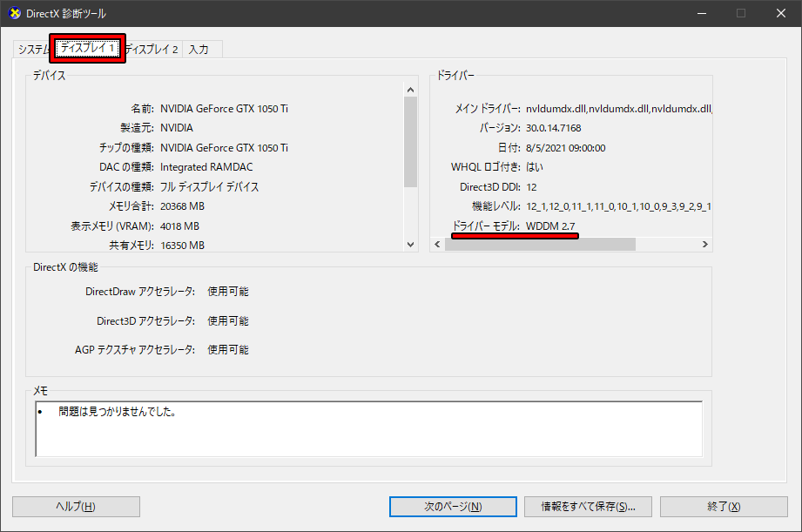Click 情報をすべて保存(S)... button

pos(588,507)
